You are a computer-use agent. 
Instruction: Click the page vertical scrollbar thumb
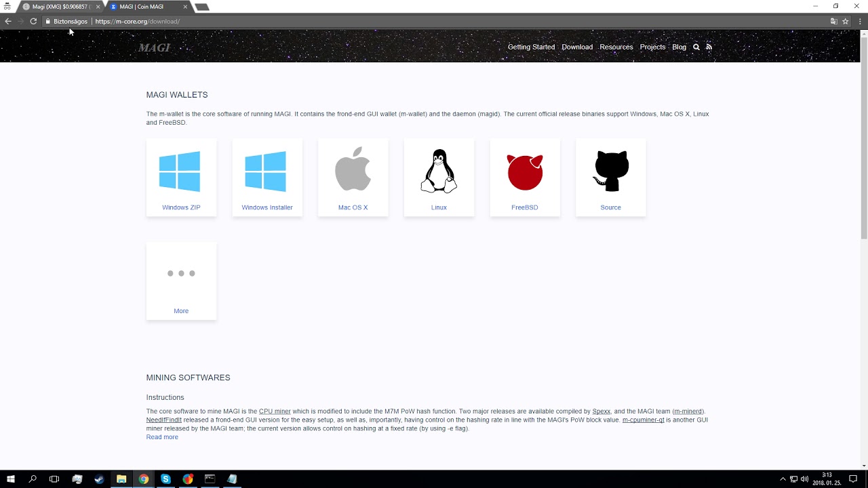864,138
